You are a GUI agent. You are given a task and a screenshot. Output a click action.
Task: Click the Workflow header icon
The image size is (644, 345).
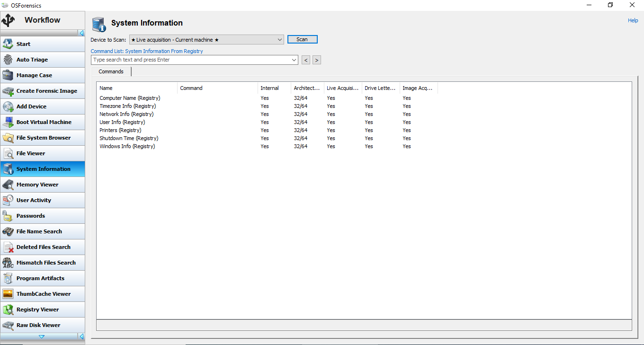9,20
